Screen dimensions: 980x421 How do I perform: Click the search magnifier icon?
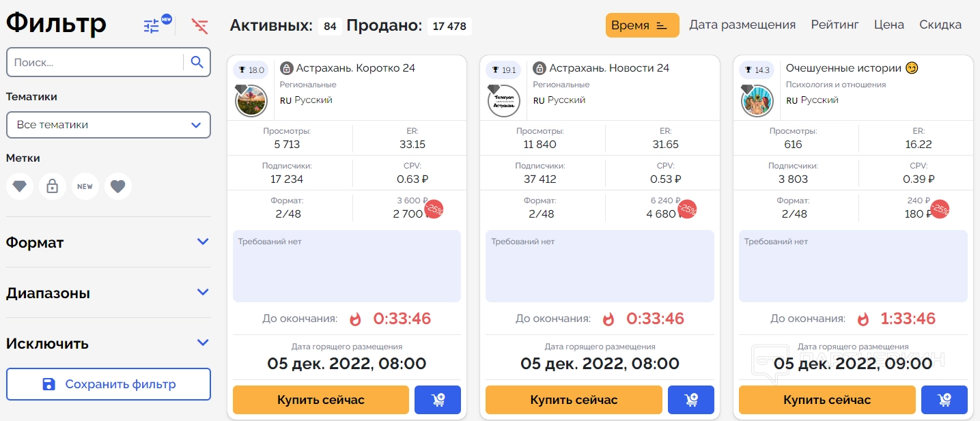pyautogui.click(x=197, y=63)
